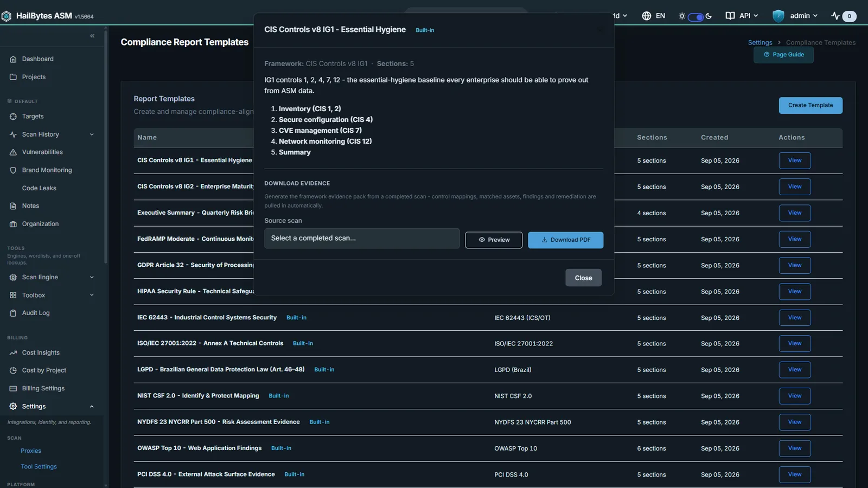
Task: Click the activity pulse icon in the header
Action: [x=835, y=16]
